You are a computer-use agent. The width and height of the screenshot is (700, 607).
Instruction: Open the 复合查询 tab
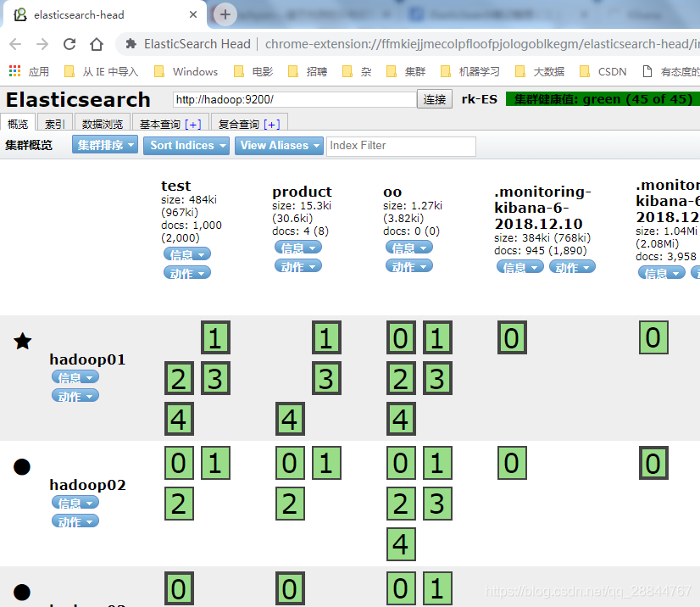click(239, 124)
